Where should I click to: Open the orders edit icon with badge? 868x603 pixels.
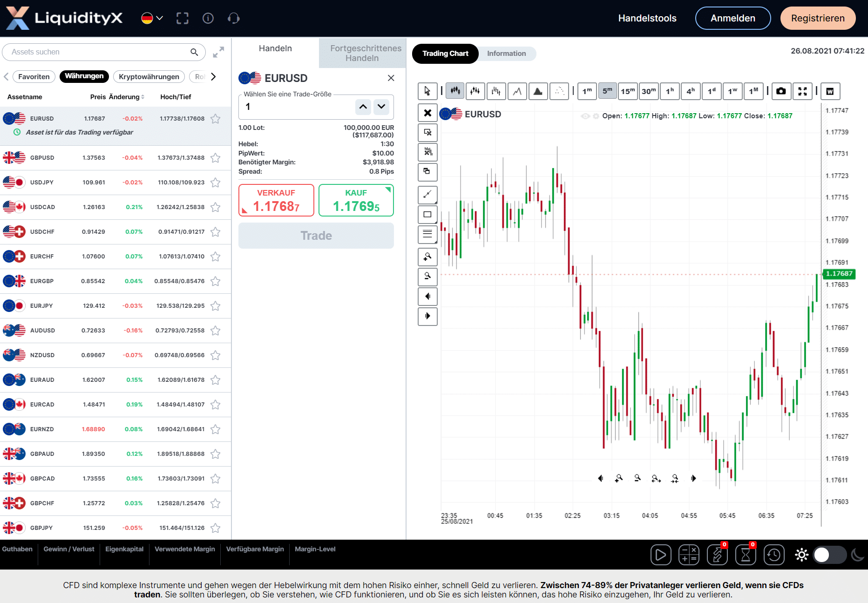pos(717,555)
